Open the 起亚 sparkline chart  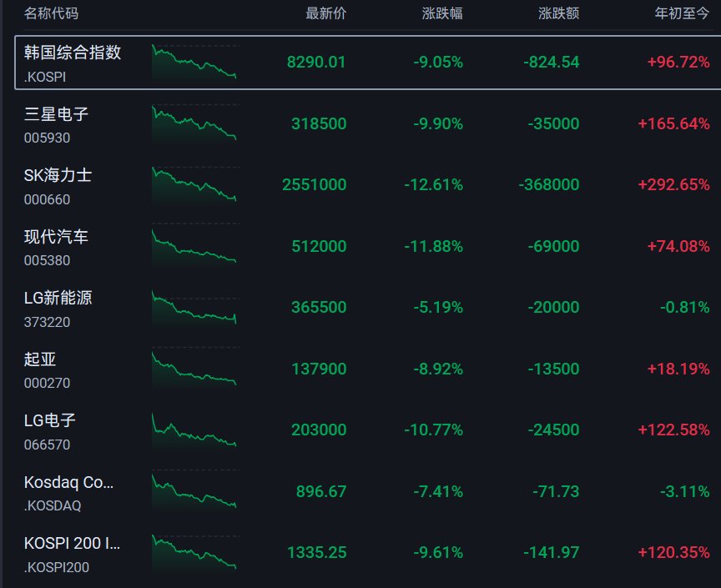pyautogui.click(x=195, y=369)
